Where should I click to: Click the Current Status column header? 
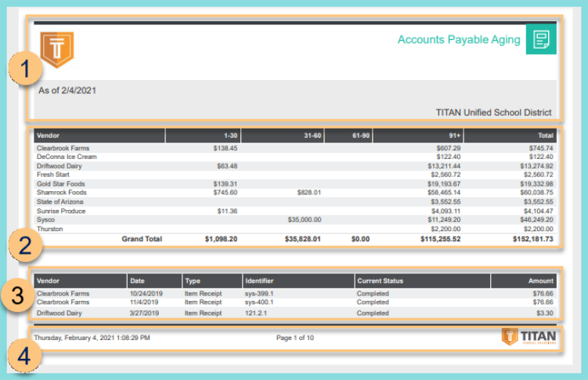click(x=422, y=281)
